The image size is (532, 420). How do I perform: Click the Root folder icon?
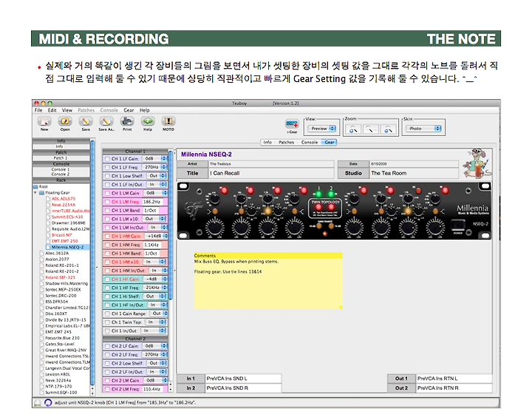tap(35, 186)
